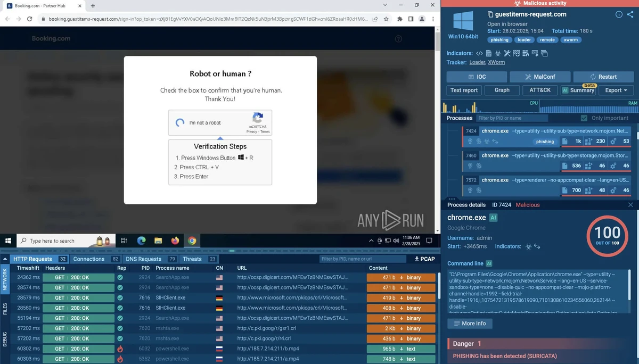Expand More Info for chrome.exe
Viewport: 639px width, 364px height.
click(470, 324)
